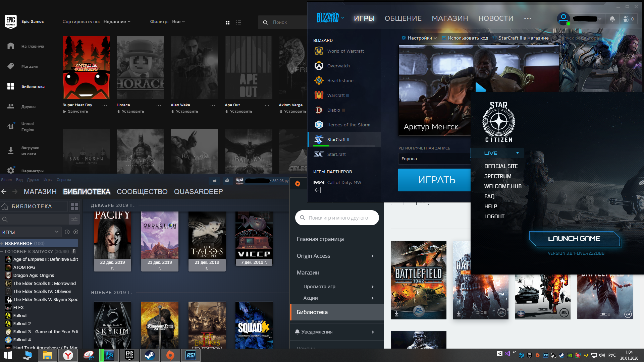Open Параметры in Epic Games sidebar

[32, 171]
